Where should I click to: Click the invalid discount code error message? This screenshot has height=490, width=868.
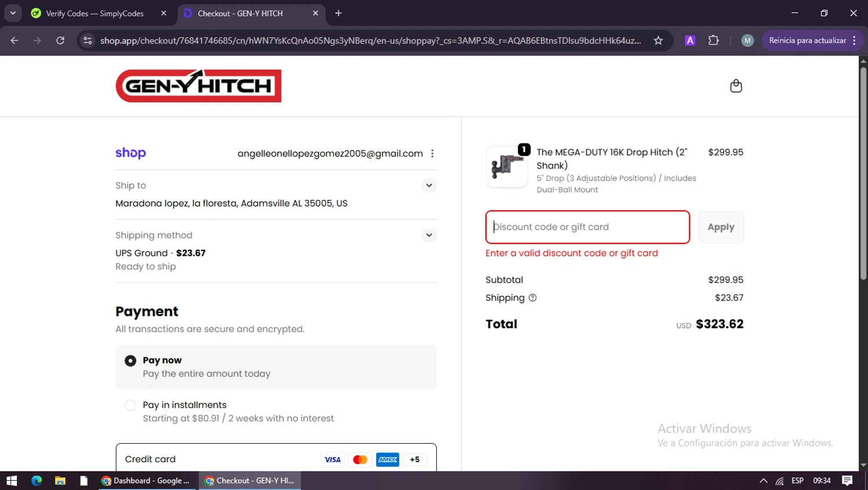[572, 253]
